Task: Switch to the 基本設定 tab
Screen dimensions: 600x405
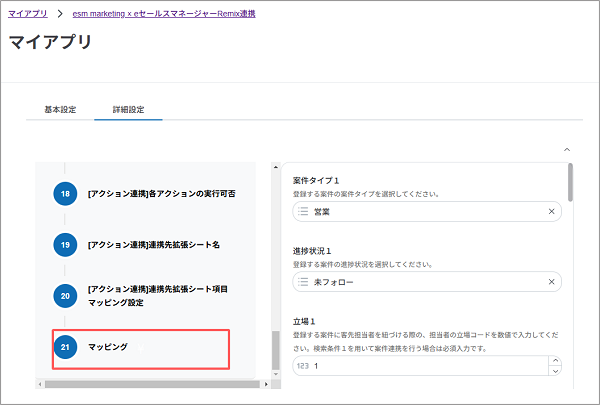Action: click(60, 109)
